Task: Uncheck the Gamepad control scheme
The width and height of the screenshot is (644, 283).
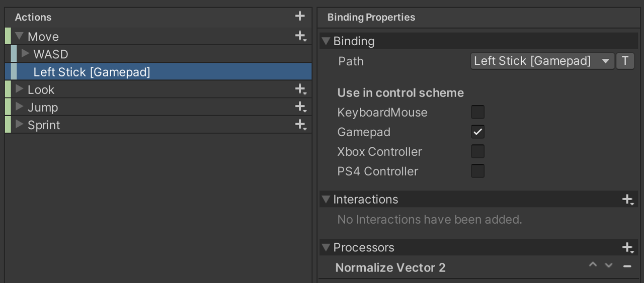Action: click(x=477, y=132)
